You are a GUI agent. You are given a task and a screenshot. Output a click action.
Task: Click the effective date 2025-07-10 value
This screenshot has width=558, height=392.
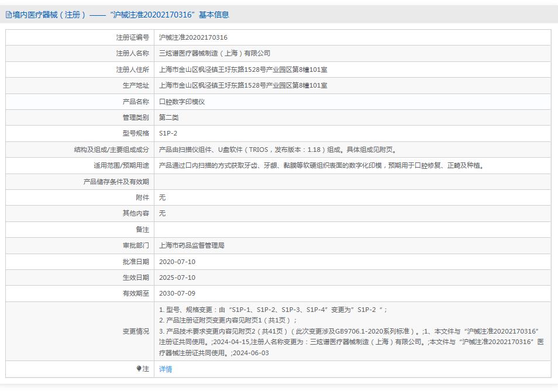pos(179,277)
